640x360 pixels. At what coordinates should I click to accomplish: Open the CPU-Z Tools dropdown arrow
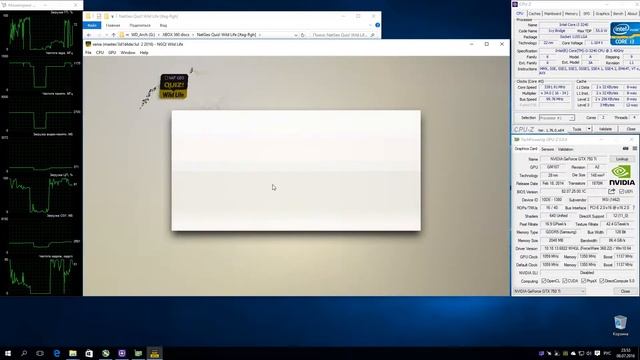pyautogui.click(x=589, y=129)
